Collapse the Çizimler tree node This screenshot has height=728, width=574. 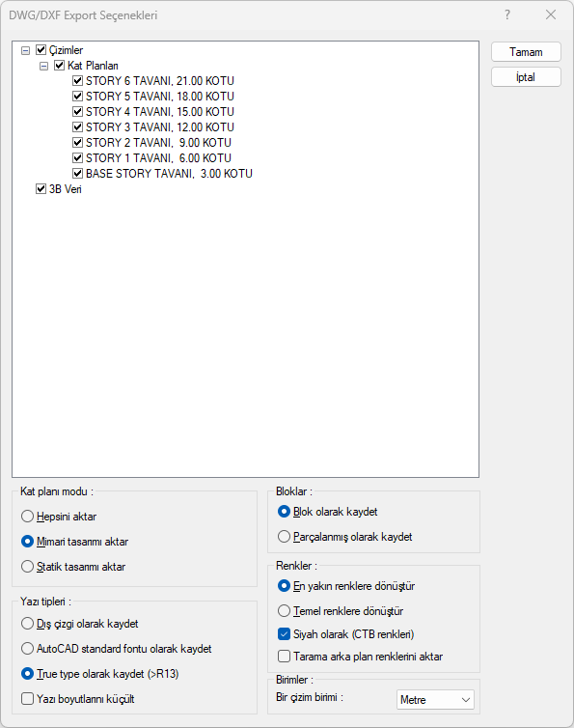click(x=26, y=50)
